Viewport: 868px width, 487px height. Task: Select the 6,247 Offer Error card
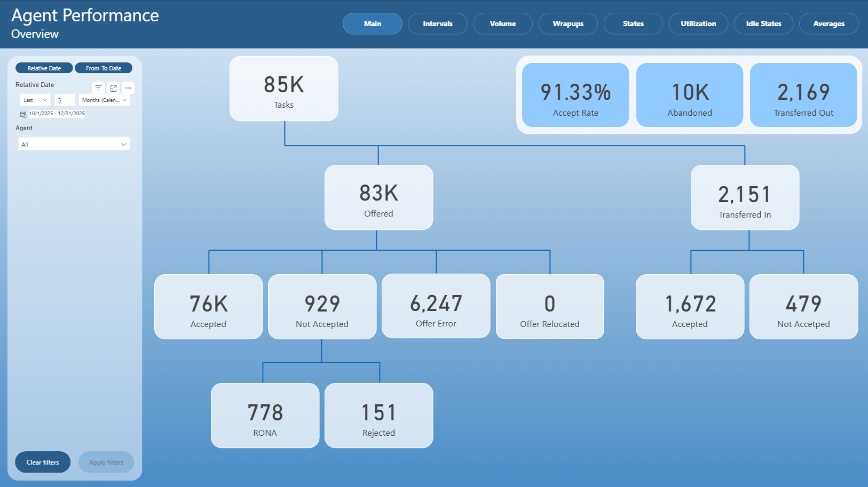tap(436, 306)
